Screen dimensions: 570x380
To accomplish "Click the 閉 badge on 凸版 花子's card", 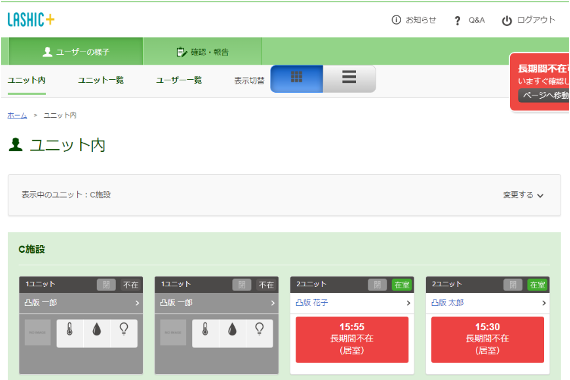I will 377,285.
